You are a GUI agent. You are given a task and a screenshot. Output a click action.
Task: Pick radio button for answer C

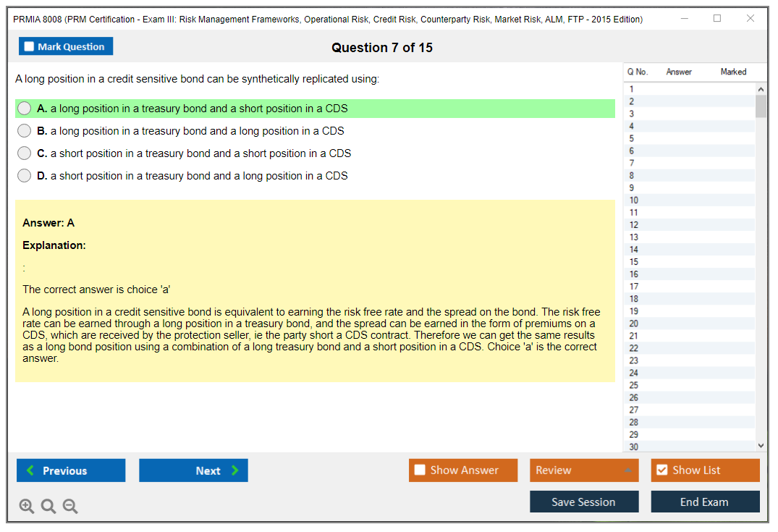pos(25,153)
